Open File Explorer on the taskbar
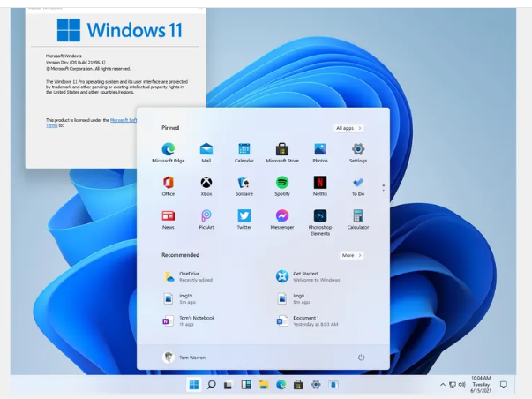Viewport: 532px width, 399px height. coord(264,385)
